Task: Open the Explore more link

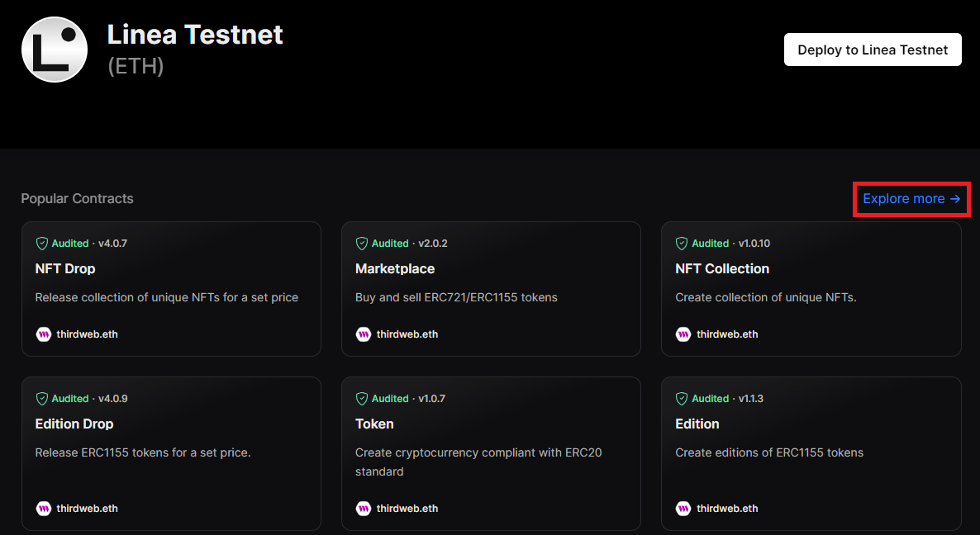Action: [911, 198]
